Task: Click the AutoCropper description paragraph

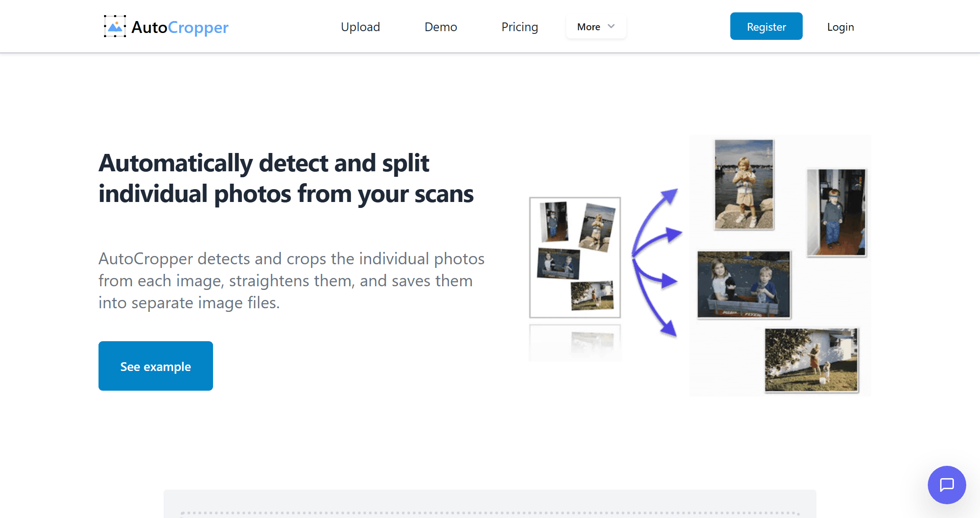Action: point(291,280)
